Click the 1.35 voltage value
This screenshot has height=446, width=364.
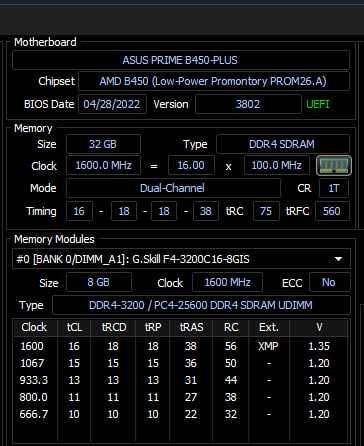(x=319, y=346)
